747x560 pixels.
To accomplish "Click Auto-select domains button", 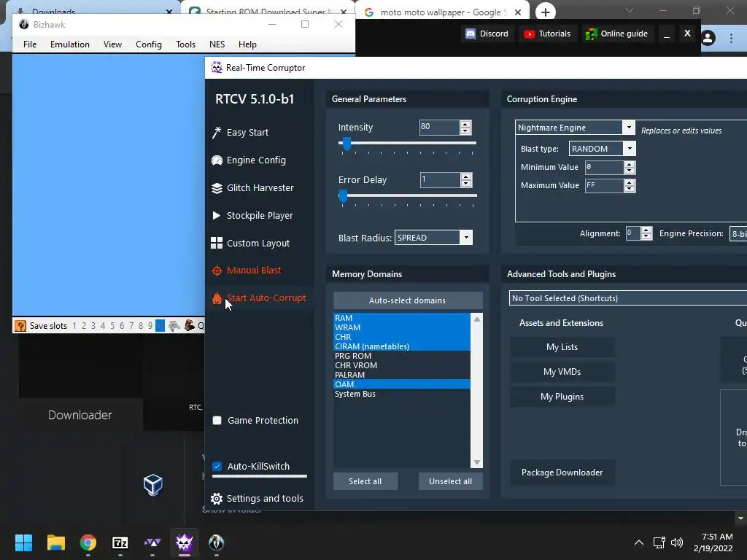I will pyautogui.click(x=408, y=300).
